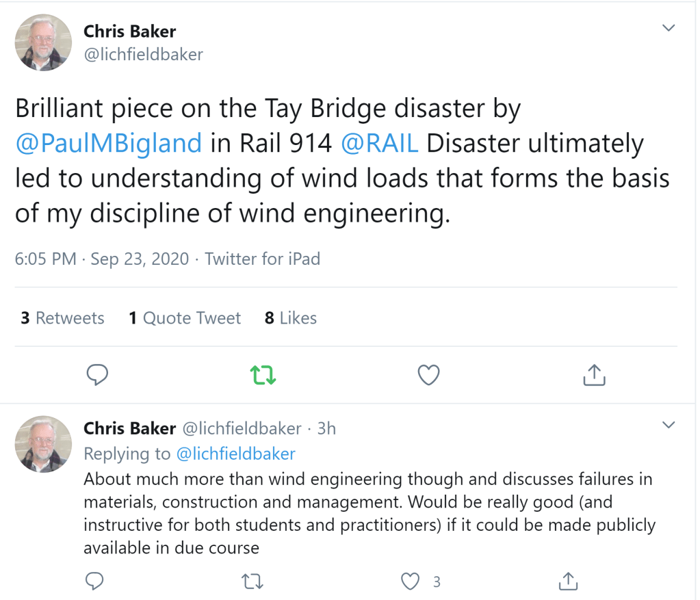Like the main Tay Bridge tweet
Screen dimensions: 700x600
click(x=428, y=374)
